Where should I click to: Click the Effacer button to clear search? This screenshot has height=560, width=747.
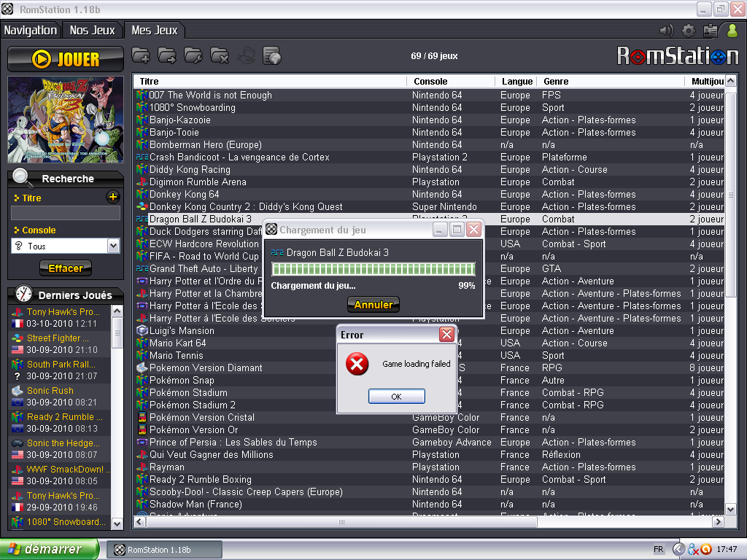[65, 268]
